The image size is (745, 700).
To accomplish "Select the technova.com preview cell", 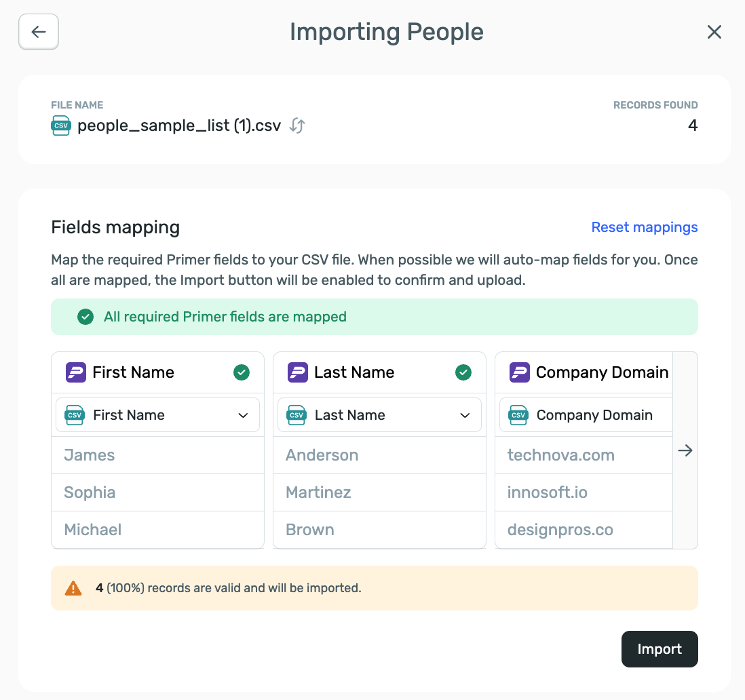I will 561,455.
